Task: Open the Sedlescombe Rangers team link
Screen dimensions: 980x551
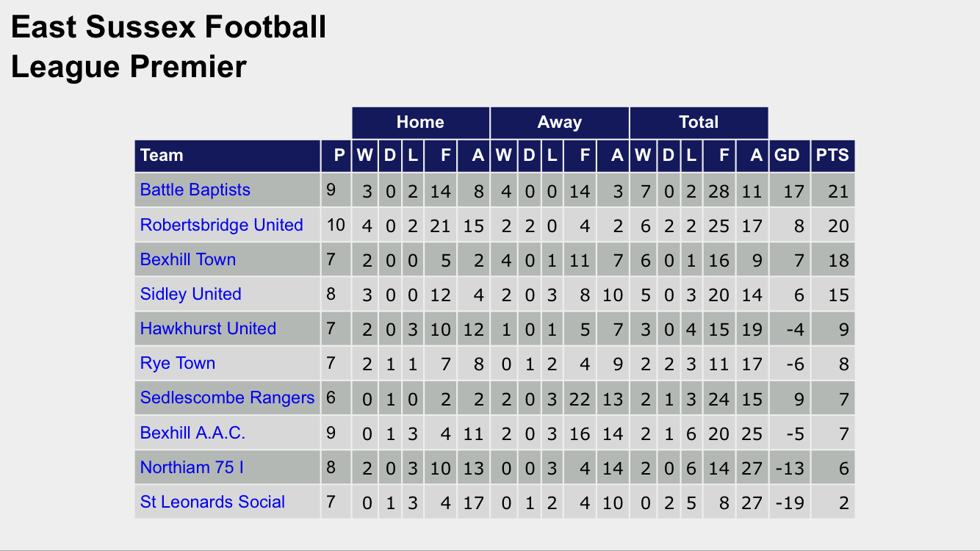Action: 227,397
